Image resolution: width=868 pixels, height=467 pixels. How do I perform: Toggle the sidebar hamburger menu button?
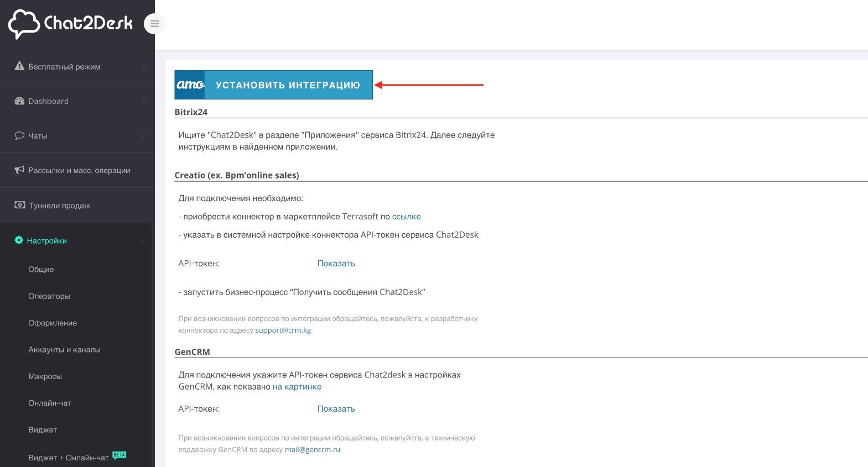(x=154, y=23)
